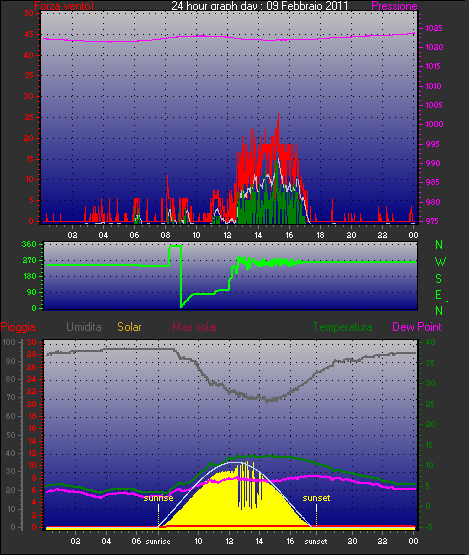Click the 24 hour graph day title
Screen dimensions: 469x555
click(259, 5)
